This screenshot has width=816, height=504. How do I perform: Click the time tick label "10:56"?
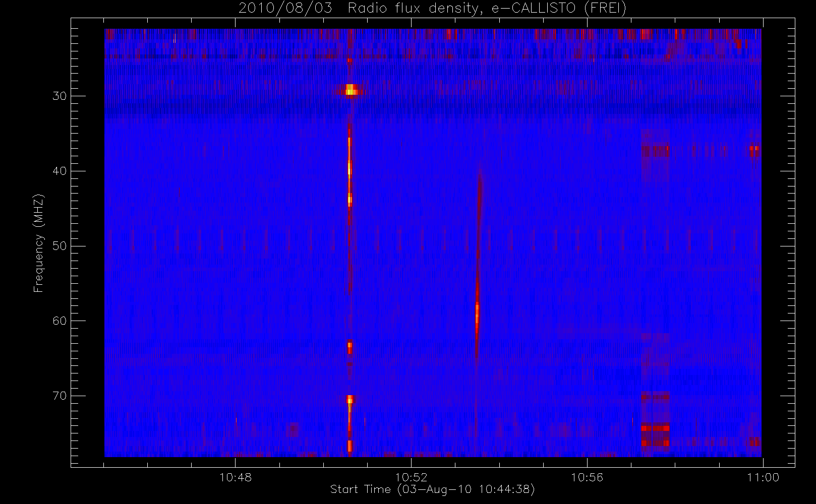coord(587,477)
